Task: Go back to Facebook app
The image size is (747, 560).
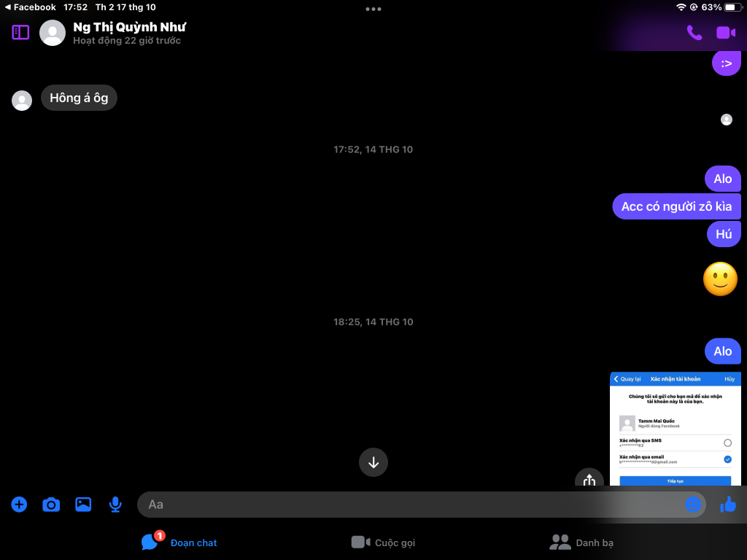Action: 30,7
